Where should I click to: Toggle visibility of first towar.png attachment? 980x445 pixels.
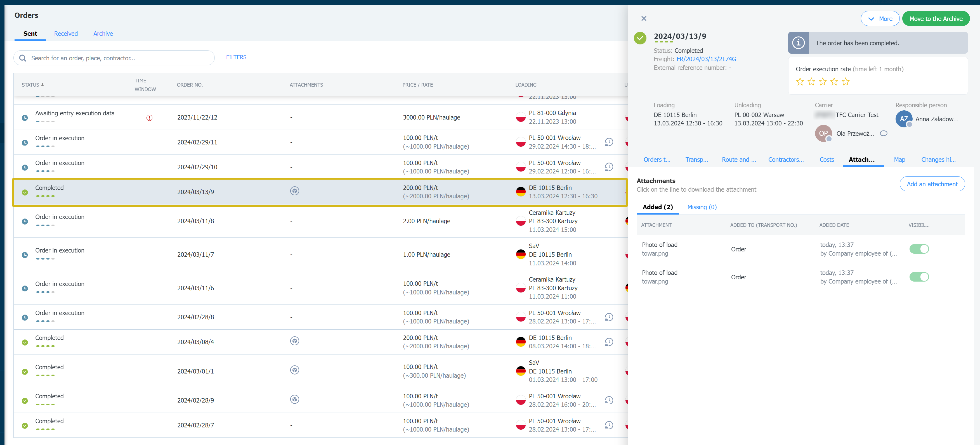pyautogui.click(x=919, y=249)
